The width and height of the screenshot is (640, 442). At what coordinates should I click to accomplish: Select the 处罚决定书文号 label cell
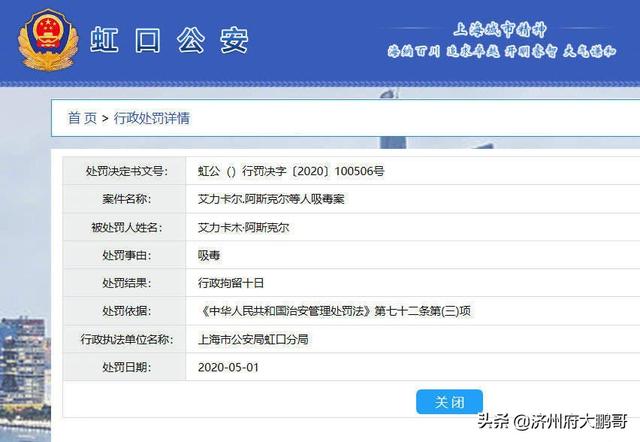(124, 171)
